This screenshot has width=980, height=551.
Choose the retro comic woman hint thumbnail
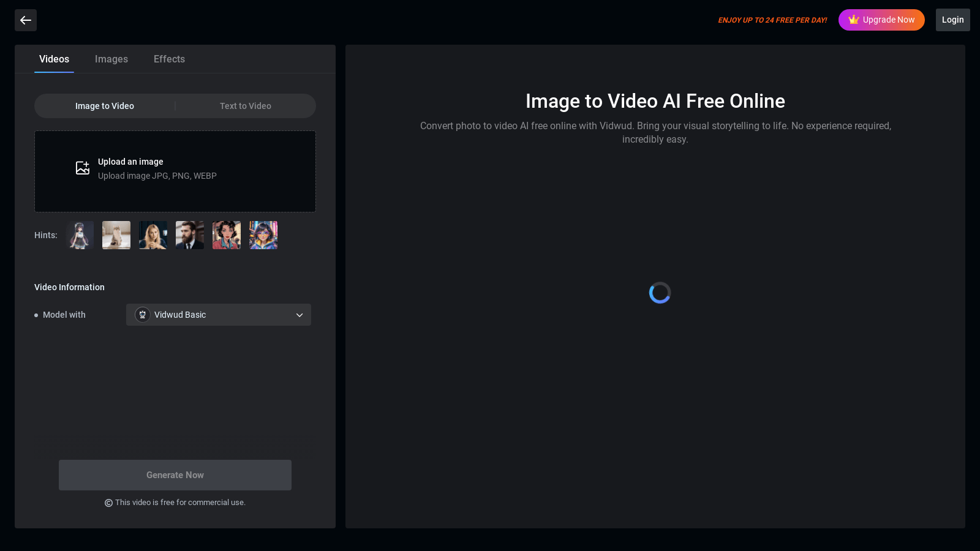[x=227, y=235]
